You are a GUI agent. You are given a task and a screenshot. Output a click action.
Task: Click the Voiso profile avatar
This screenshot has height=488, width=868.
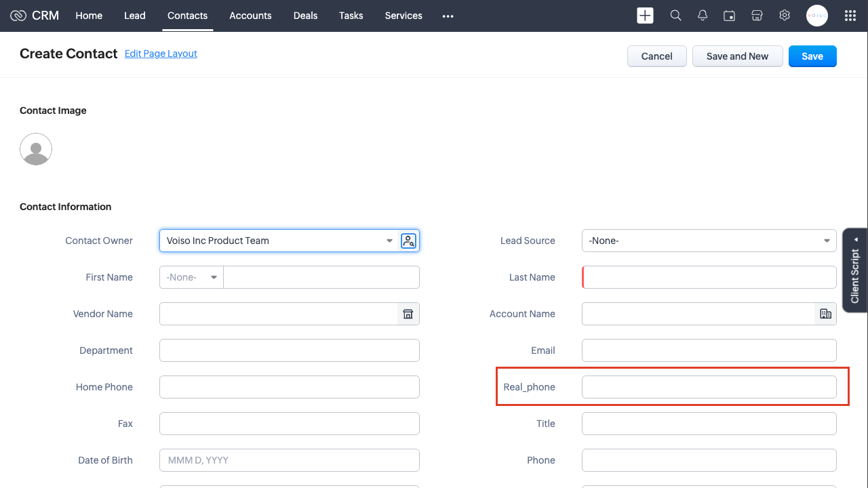tap(816, 15)
